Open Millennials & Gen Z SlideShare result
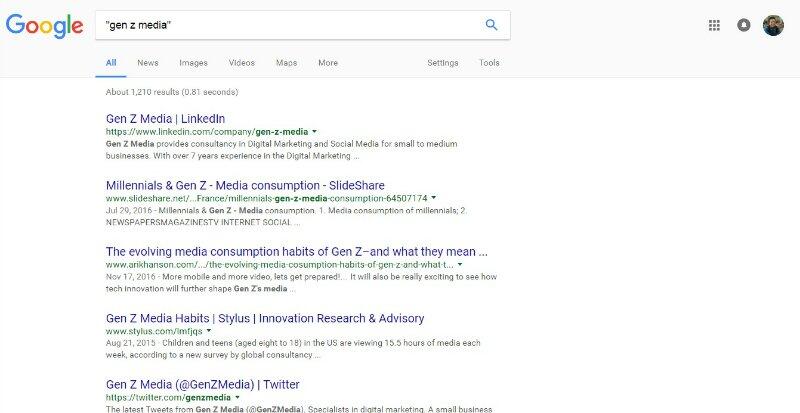This screenshot has width=800, height=413. coord(245,185)
